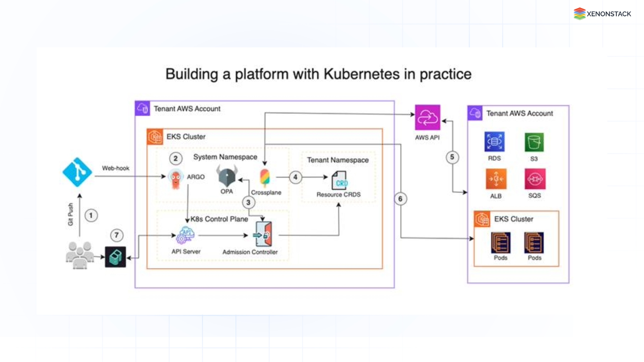Select the ARGO octopus icon

tap(176, 179)
